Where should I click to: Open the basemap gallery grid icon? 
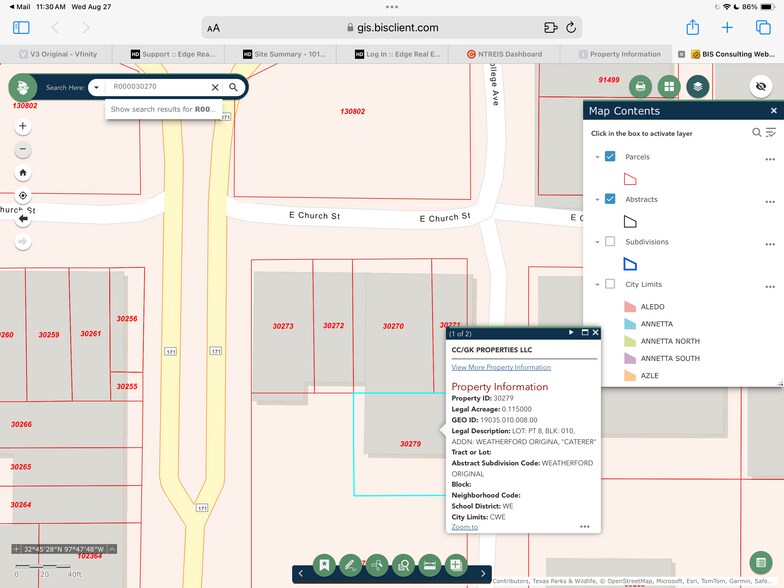tap(669, 87)
